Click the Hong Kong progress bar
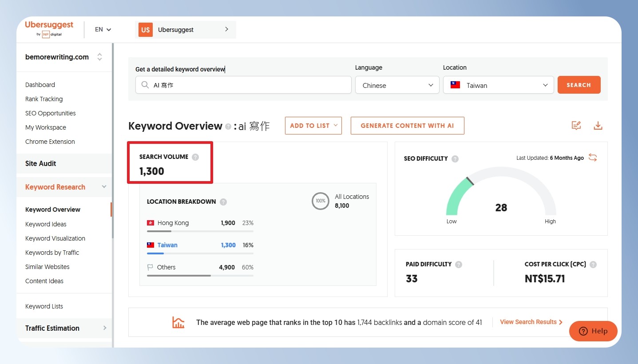This screenshot has height=364, width=638. pyautogui.click(x=200, y=231)
